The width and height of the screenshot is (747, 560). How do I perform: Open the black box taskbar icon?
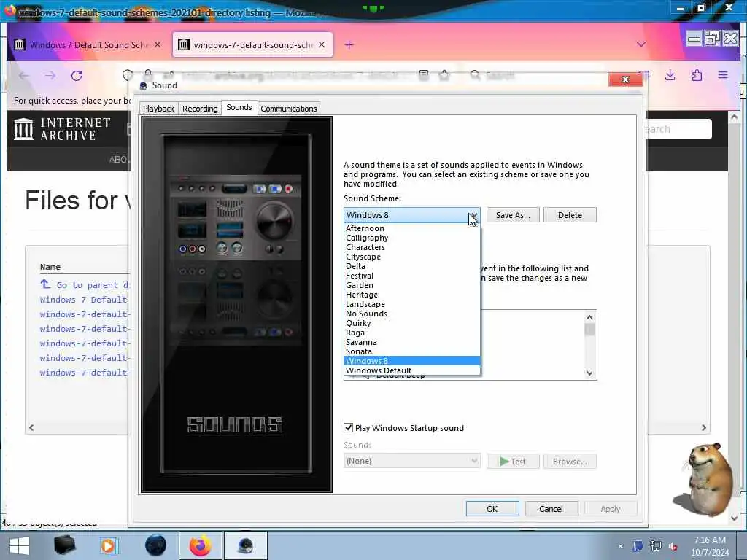64,545
